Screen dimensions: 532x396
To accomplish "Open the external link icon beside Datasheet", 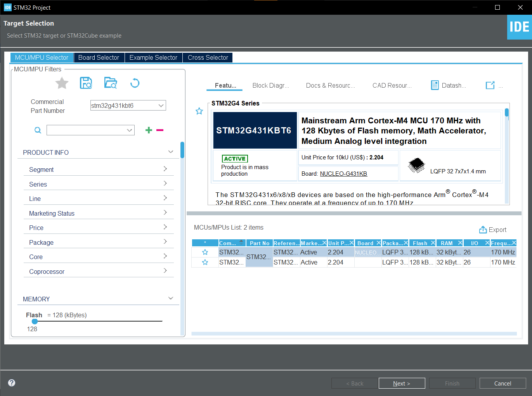I will pyautogui.click(x=490, y=85).
